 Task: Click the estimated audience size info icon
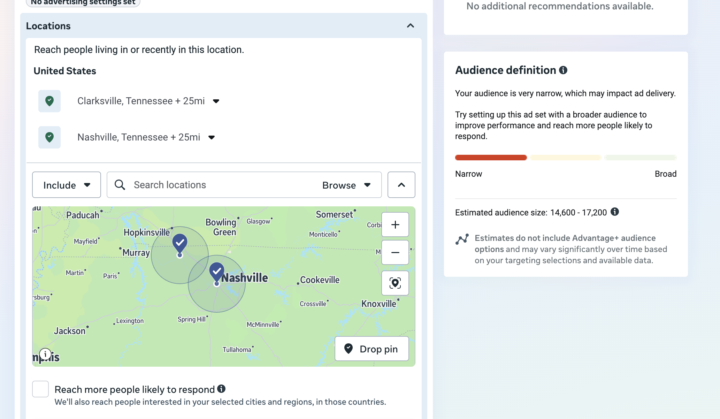pyautogui.click(x=615, y=212)
